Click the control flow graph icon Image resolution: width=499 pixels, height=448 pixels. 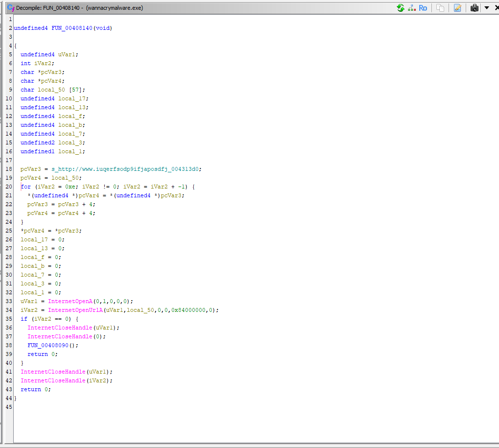click(412, 8)
